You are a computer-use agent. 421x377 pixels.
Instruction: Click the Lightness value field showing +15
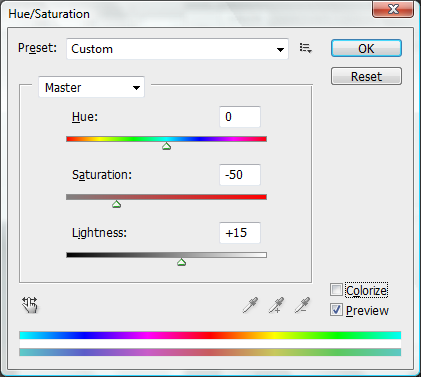pos(240,233)
